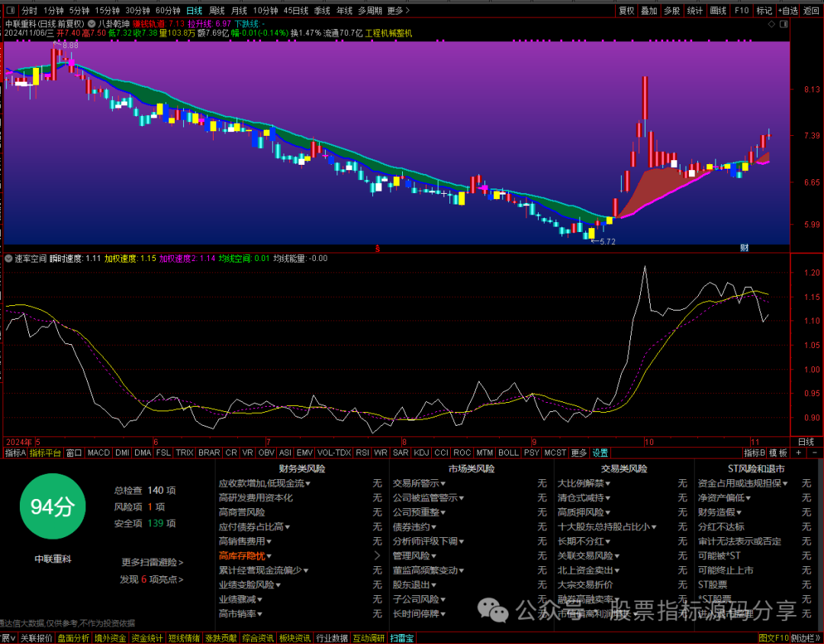Expand the 业绩变脸风险 item

click(x=249, y=584)
